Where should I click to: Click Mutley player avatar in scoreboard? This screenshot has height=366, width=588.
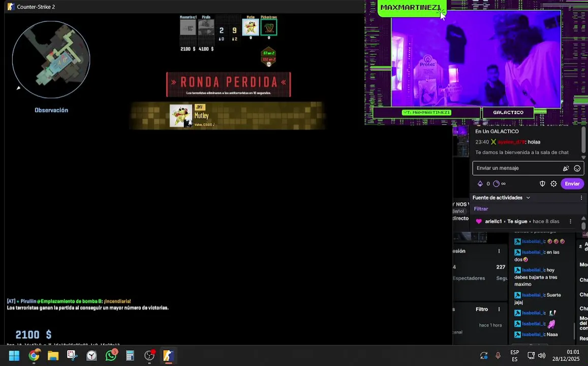click(250, 27)
